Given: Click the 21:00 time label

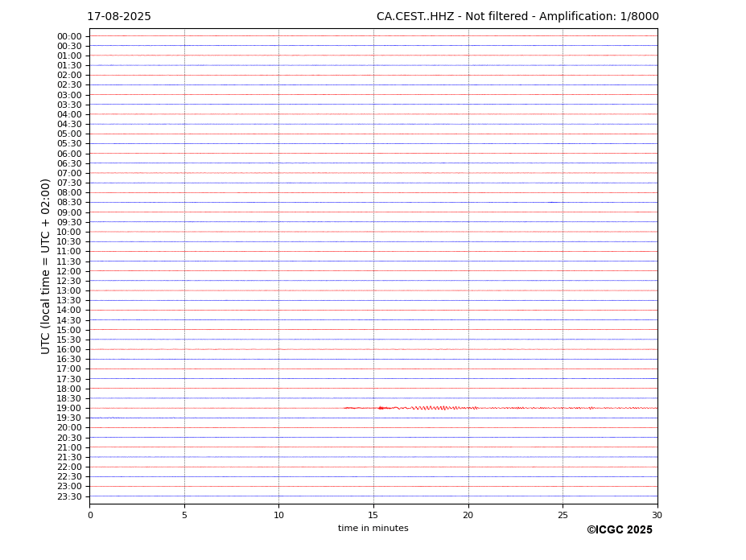Looking at the screenshot, I should tap(69, 447).
